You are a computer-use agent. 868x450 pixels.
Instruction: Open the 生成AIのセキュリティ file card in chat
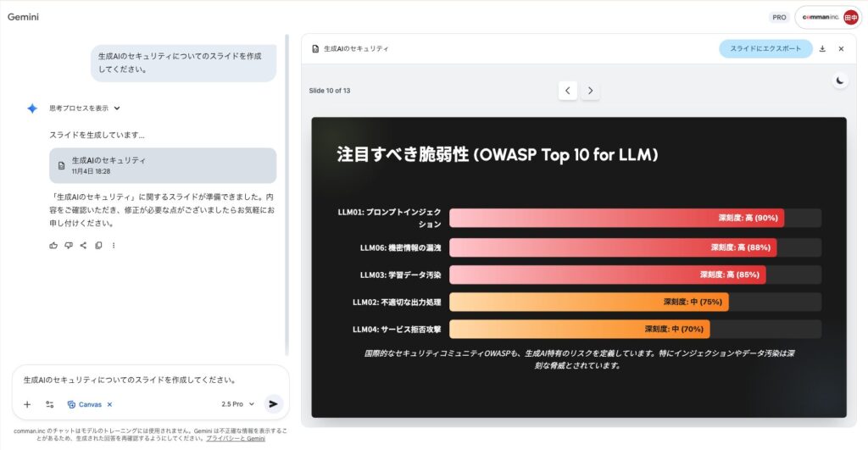point(163,165)
